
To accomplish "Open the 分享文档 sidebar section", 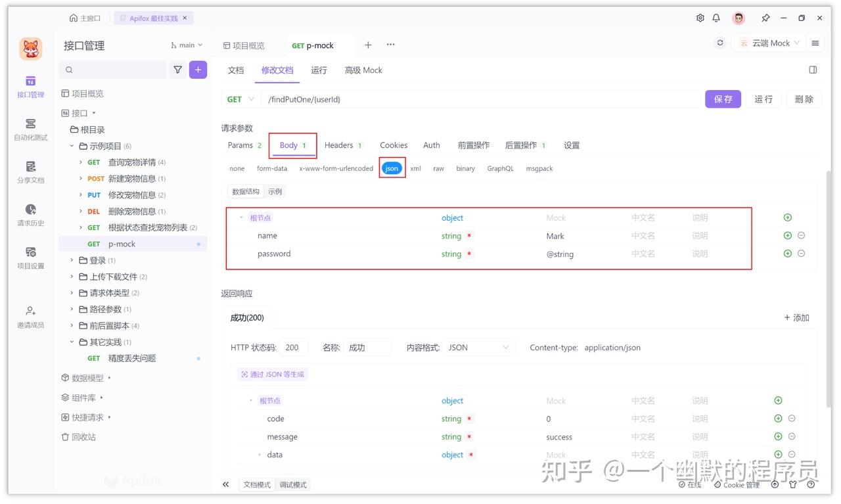I will coord(31,172).
